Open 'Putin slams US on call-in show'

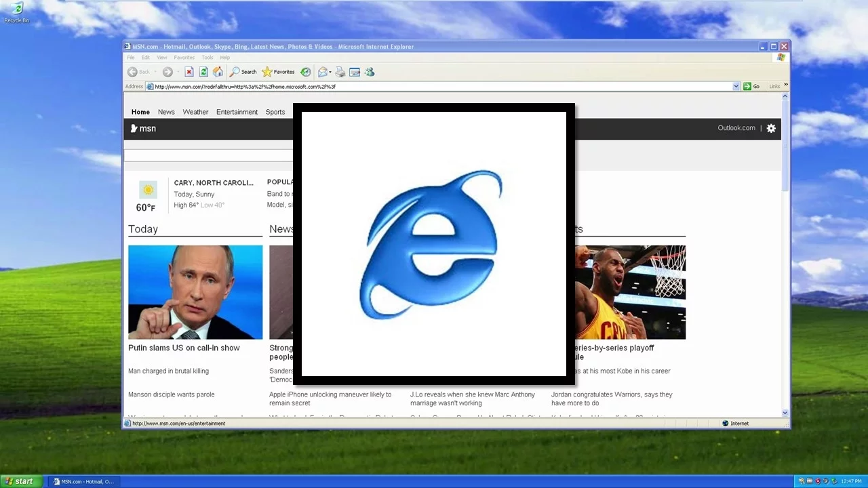click(184, 348)
